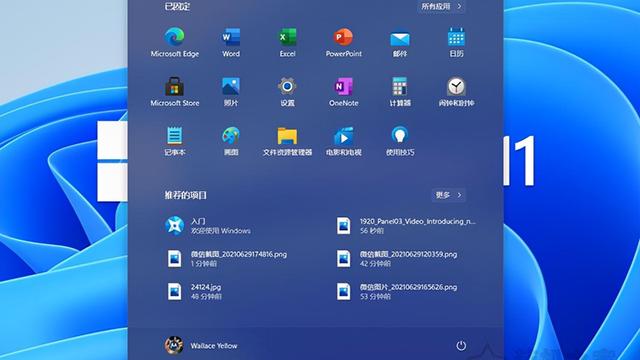Launch OneNote from pinned apps
The image size is (640, 360).
tap(344, 92)
